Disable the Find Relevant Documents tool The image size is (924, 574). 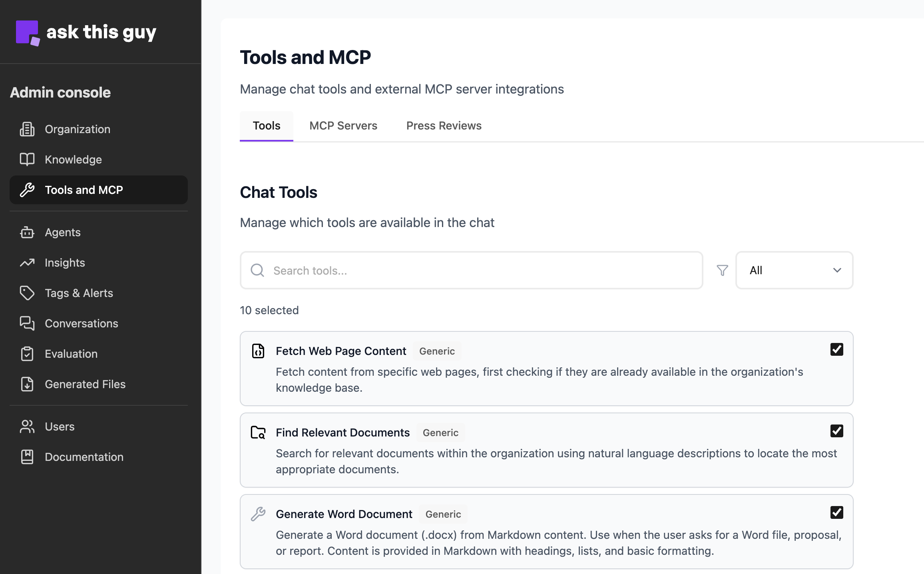[836, 430]
